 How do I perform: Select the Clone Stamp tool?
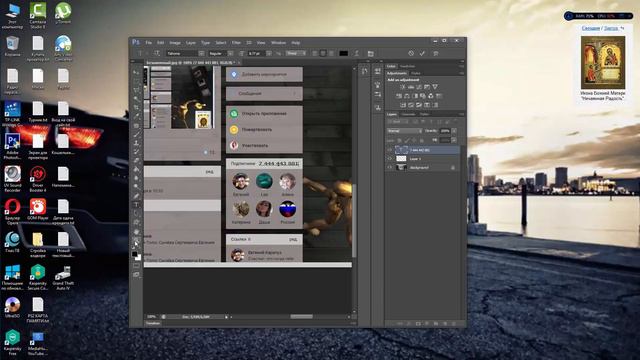click(x=136, y=143)
